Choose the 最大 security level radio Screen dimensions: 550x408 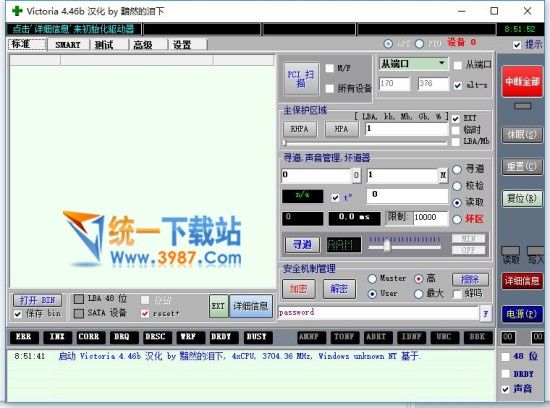(x=418, y=294)
